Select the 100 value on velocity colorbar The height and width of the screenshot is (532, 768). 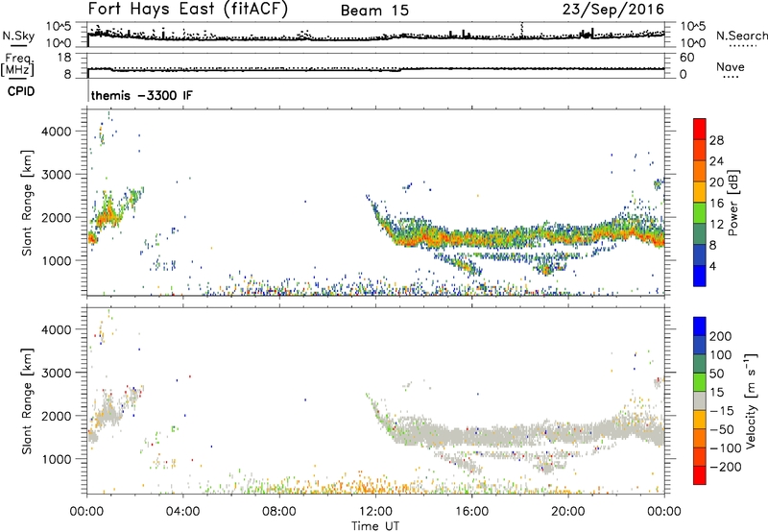click(x=721, y=355)
